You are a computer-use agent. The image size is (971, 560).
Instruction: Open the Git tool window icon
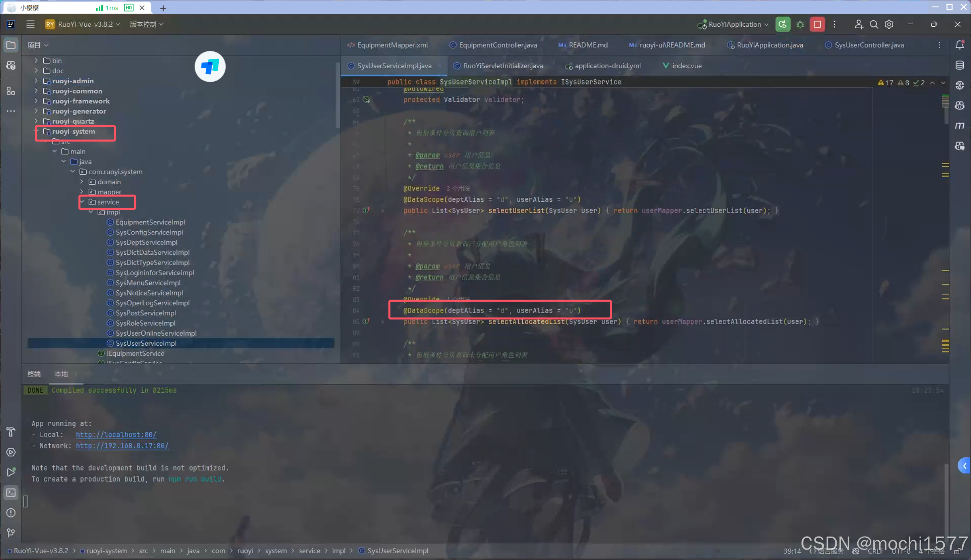[x=11, y=533]
